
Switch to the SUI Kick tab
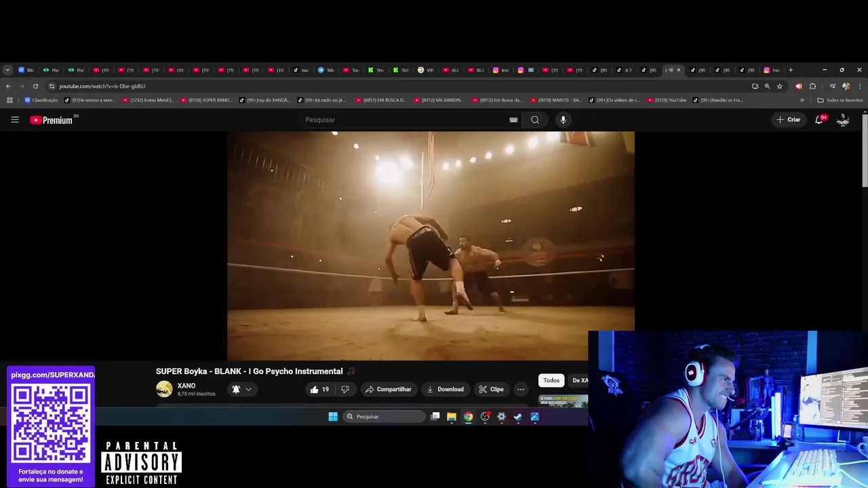401,70
